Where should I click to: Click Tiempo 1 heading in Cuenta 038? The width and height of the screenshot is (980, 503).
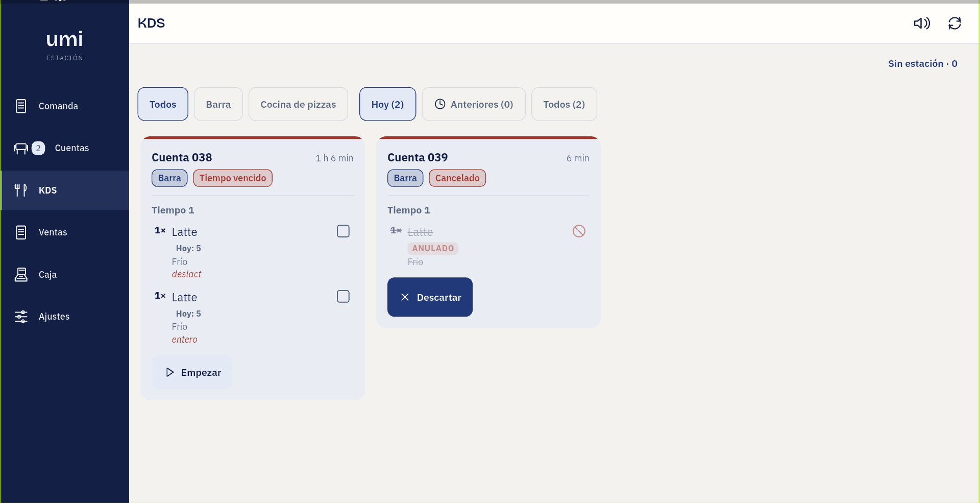point(173,210)
